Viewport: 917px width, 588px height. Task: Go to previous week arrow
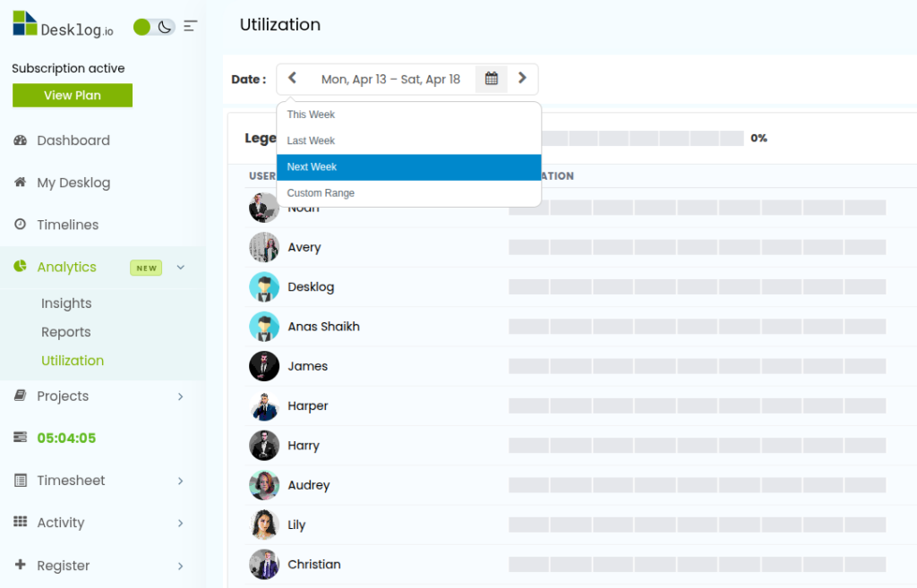pos(292,79)
